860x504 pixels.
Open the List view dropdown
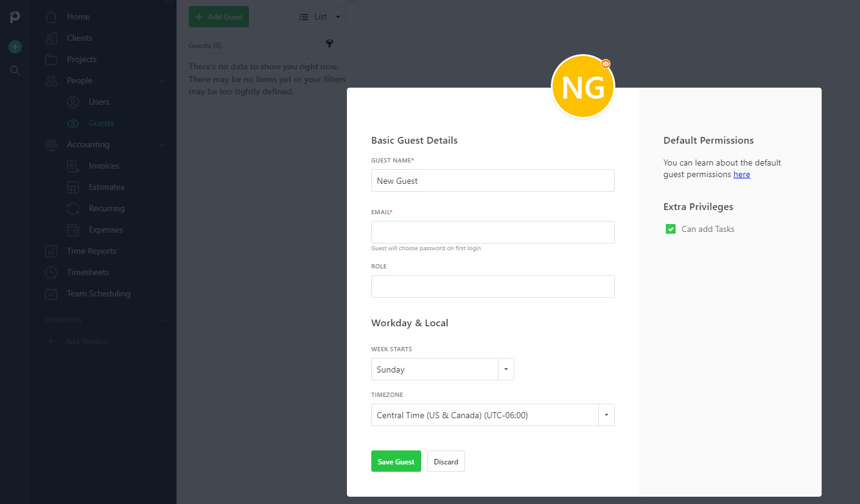[320, 17]
